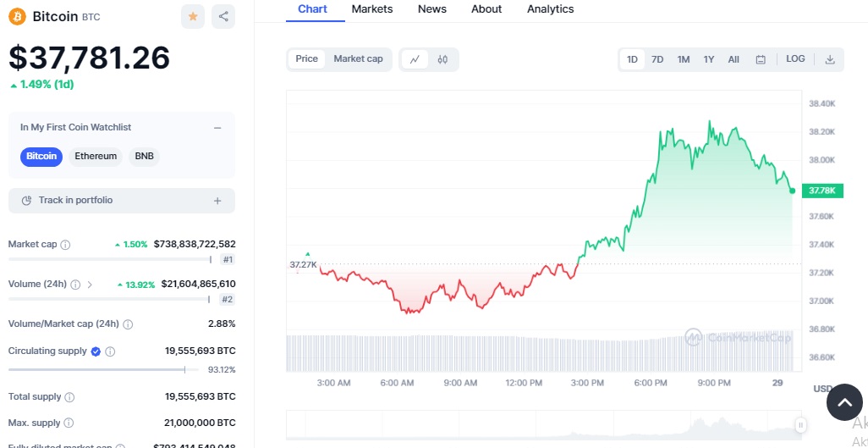Viewport: 868px width, 448px height.
Task: Click the 38.40K price axis label
Action: coord(822,103)
